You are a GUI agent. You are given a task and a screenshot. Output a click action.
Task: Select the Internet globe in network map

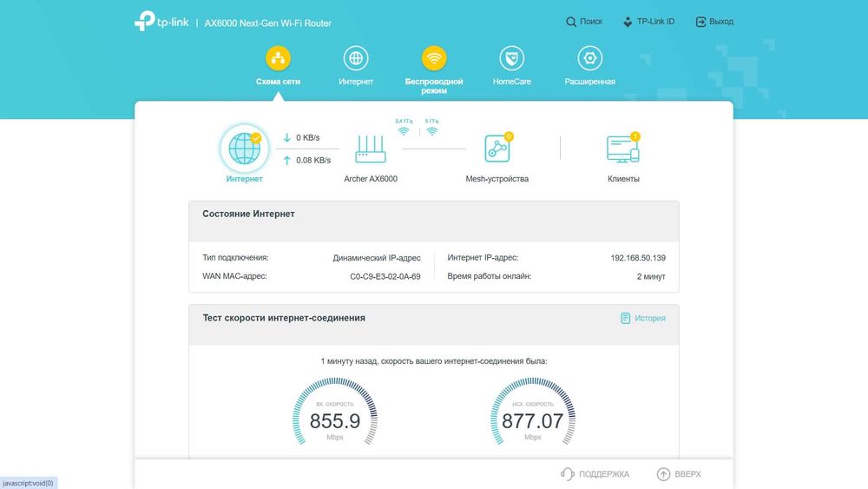pos(245,149)
